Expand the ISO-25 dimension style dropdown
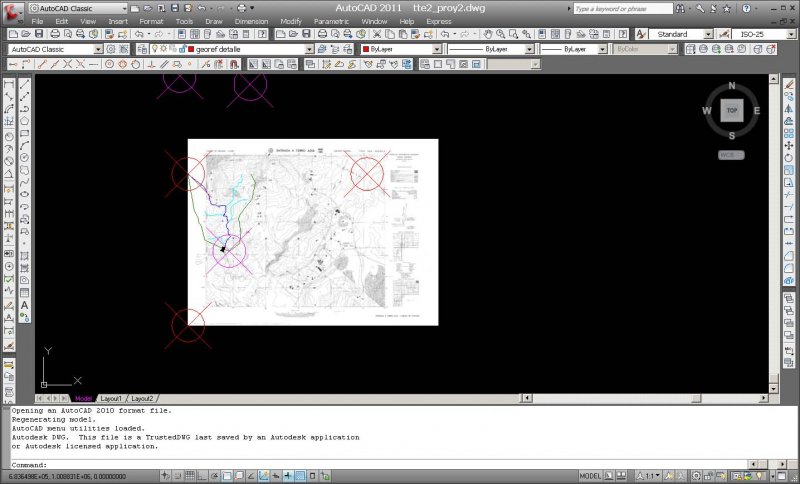The width and height of the screenshot is (800, 484). tap(791, 34)
